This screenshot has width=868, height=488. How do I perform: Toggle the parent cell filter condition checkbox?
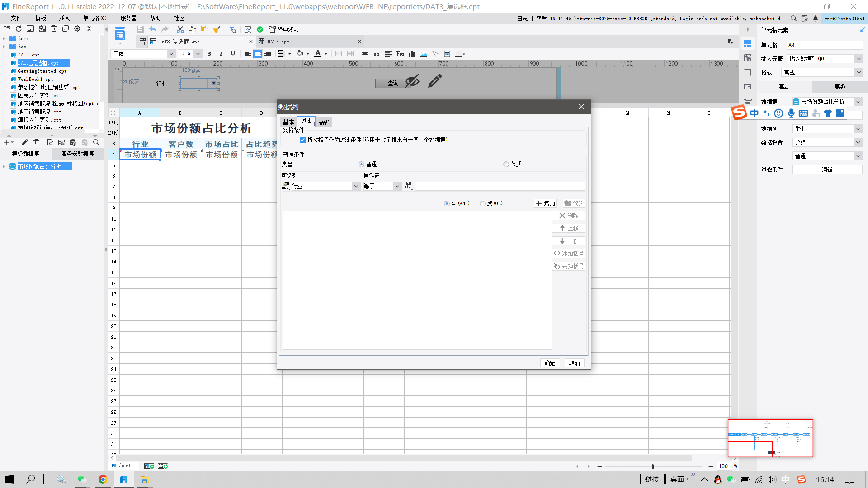click(x=302, y=140)
